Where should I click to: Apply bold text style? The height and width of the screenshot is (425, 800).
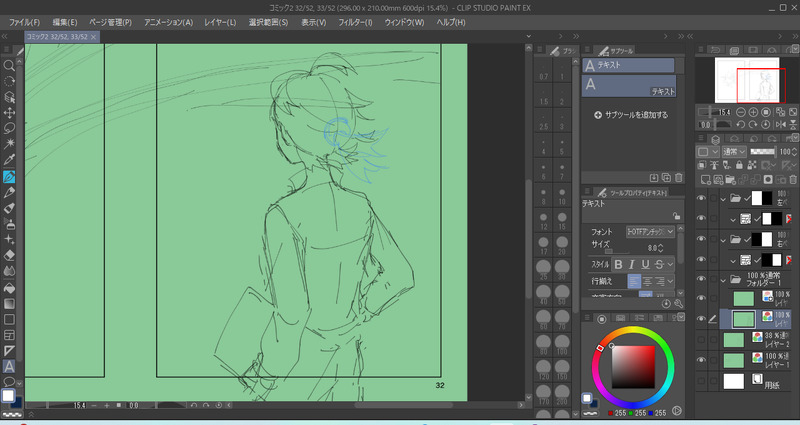coord(618,264)
